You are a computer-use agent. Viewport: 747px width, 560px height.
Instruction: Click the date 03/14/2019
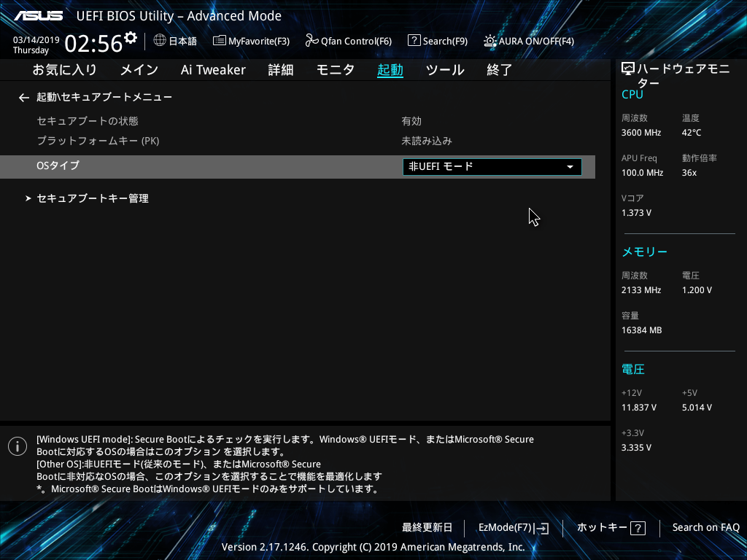(36, 40)
